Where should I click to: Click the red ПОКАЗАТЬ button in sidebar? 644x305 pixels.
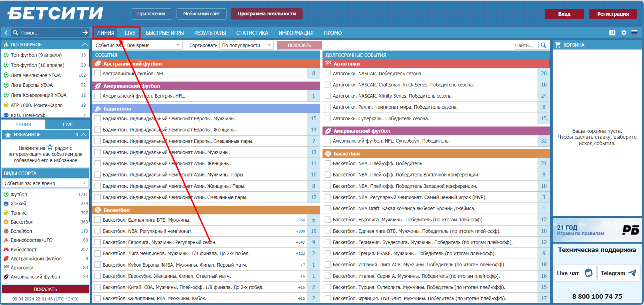click(x=45, y=289)
